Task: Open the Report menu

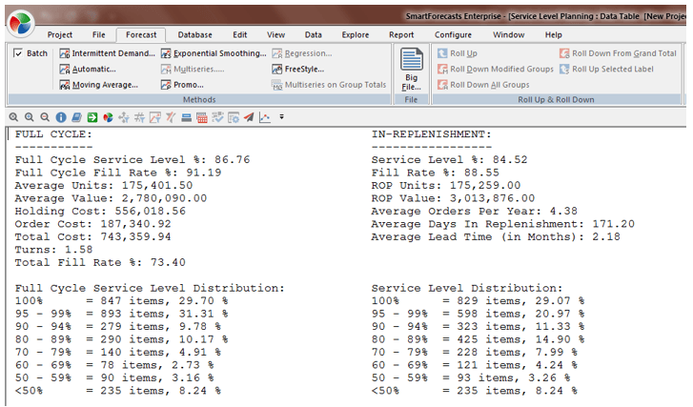Action: coord(401,35)
